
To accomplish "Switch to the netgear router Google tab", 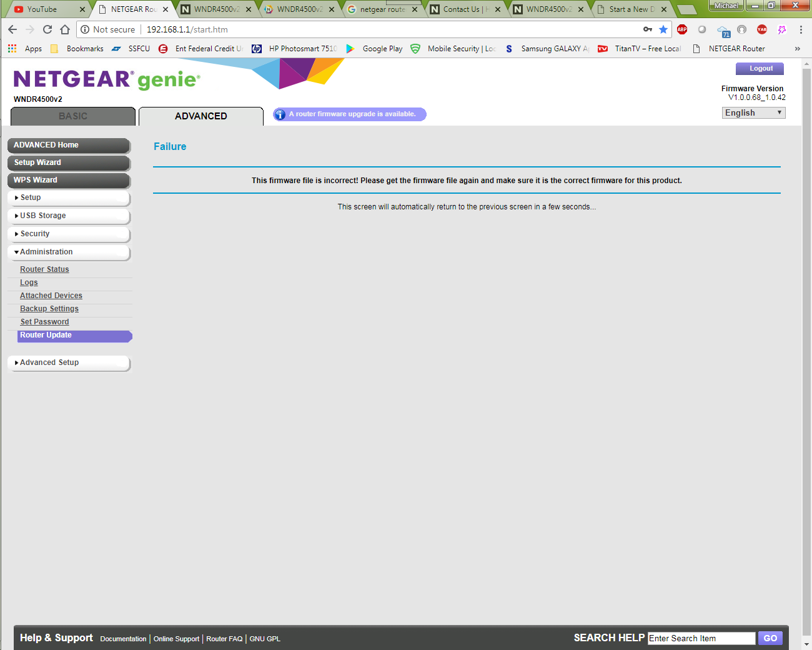I will [x=382, y=9].
